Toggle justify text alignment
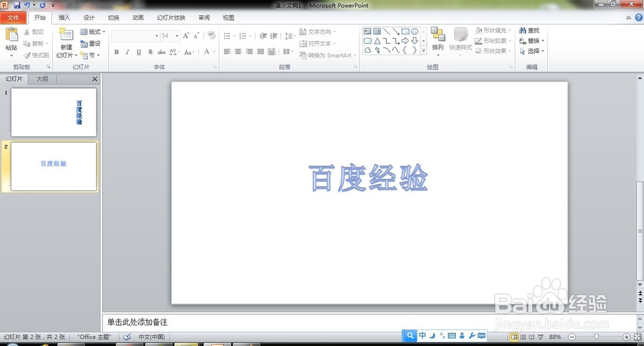 (260, 51)
